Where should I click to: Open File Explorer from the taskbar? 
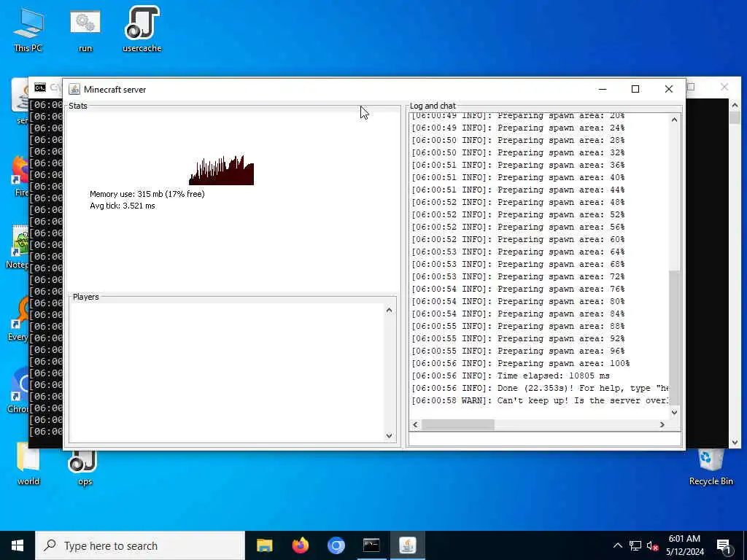click(264, 545)
